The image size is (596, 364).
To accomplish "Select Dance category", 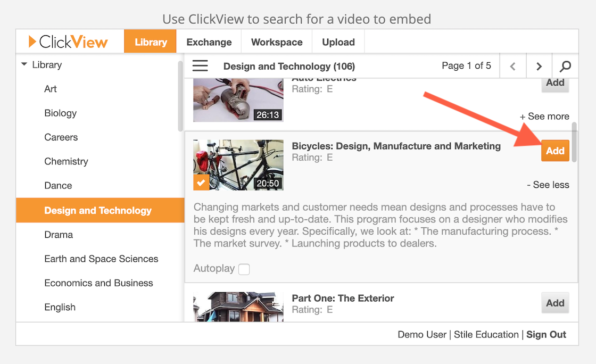I will pyautogui.click(x=58, y=185).
